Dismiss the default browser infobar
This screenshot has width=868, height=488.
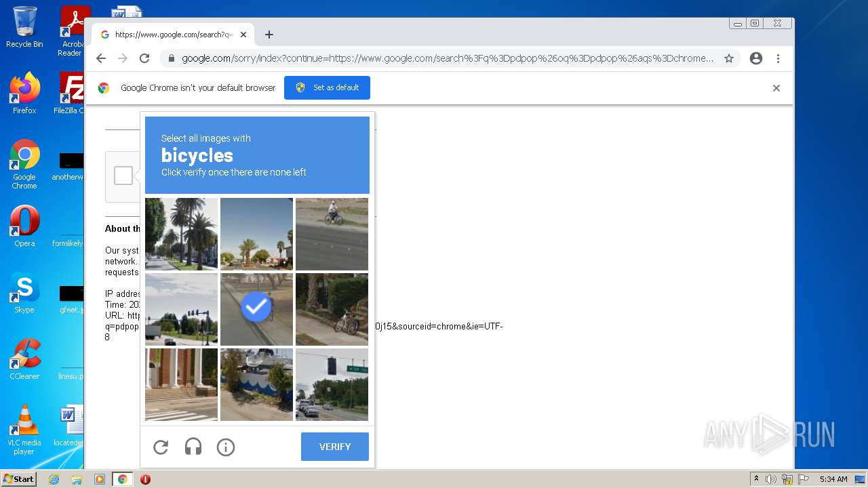tap(776, 88)
